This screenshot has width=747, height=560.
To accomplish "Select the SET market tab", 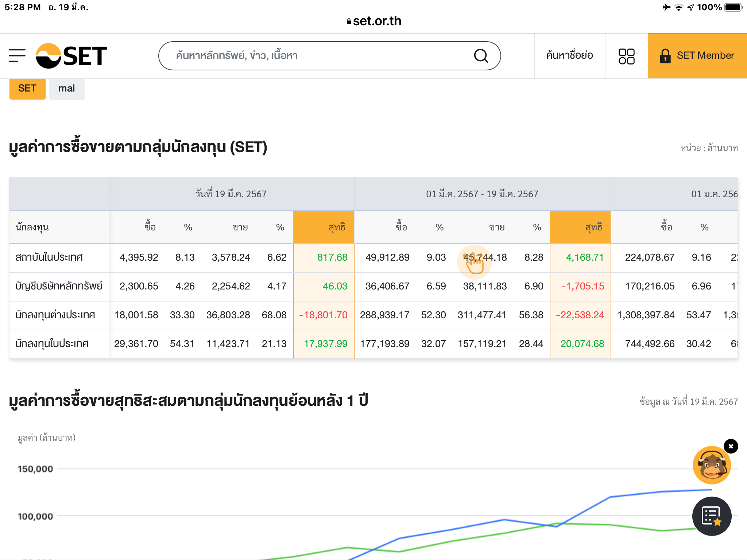I will click(x=27, y=89).
